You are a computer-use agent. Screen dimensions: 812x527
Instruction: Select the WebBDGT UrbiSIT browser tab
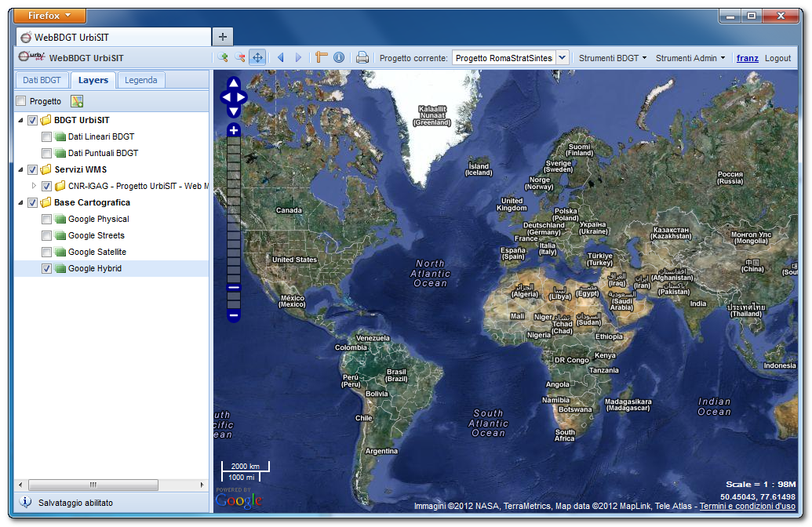click(114, 38)
